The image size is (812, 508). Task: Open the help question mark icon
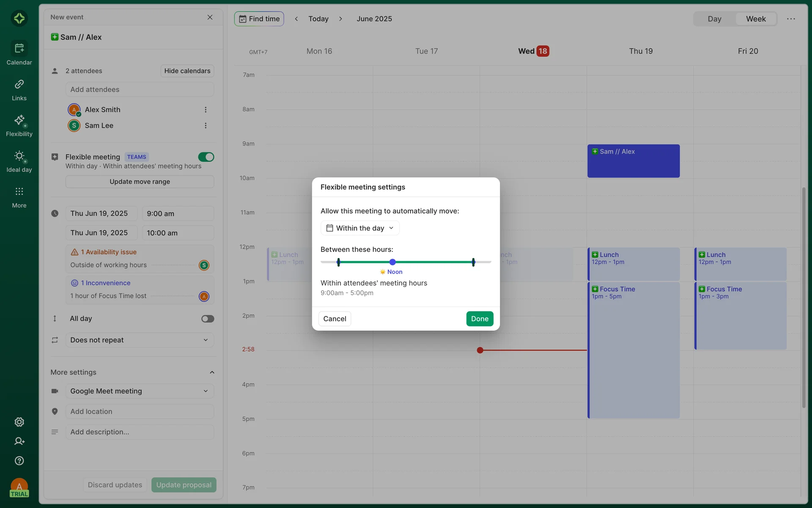pos(19,461)
